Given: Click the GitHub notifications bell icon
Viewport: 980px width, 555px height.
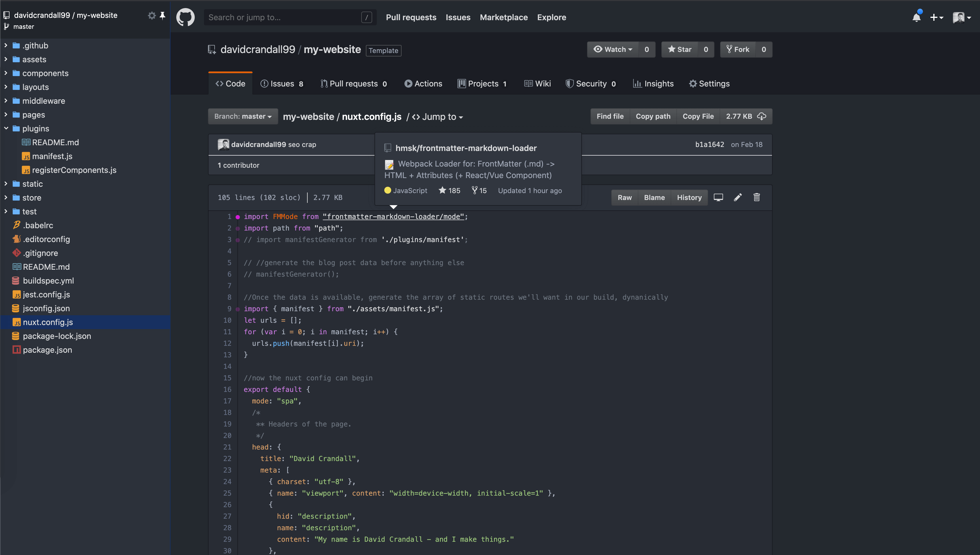Looking at the screenshot, I should coord(917,17).
